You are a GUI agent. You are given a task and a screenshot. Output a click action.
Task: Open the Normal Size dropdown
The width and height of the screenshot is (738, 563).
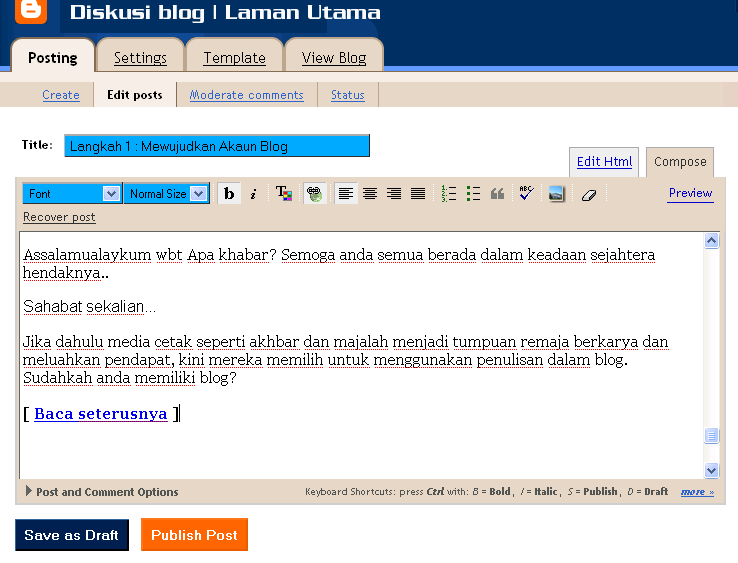tap(167, 193)
